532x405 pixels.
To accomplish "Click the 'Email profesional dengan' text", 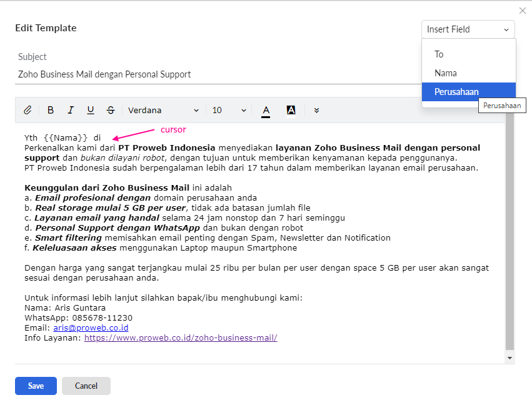I will coord(93,197).
